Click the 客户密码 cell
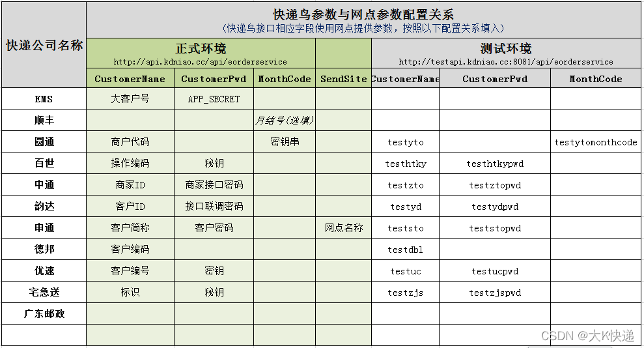Image resolution: width=644 pixels, height=348 pixels. coord(214,227)
